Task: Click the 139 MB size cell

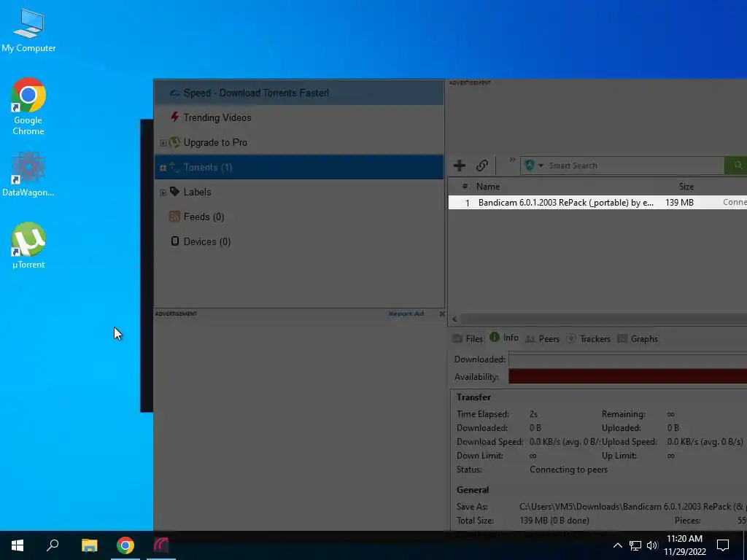Action: point(679,203)
